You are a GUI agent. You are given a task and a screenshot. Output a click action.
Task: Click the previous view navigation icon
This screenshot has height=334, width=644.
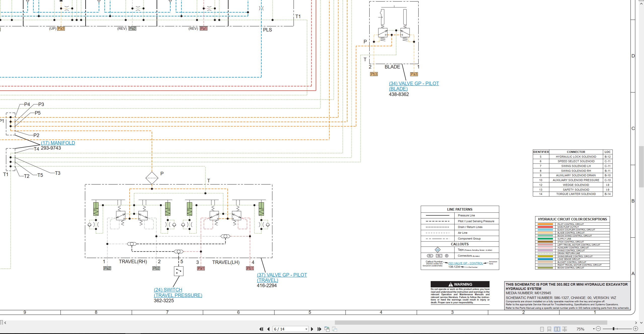pos(327,329)
